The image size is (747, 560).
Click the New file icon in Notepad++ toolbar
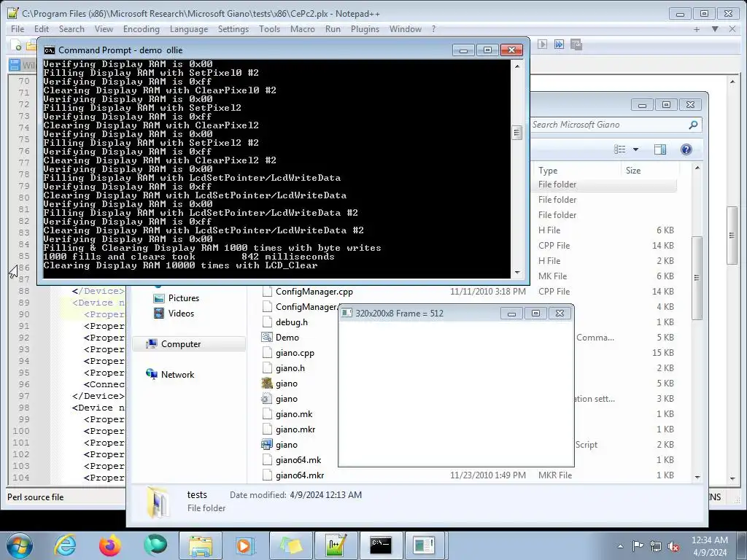[x=16, y=45]
